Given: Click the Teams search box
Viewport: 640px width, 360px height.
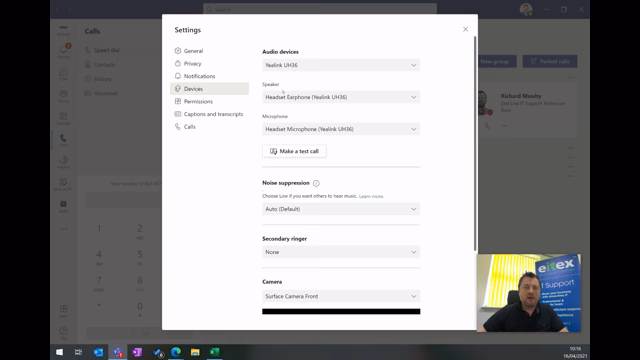Looking at the screenshot, I should (x=320, y=9).
